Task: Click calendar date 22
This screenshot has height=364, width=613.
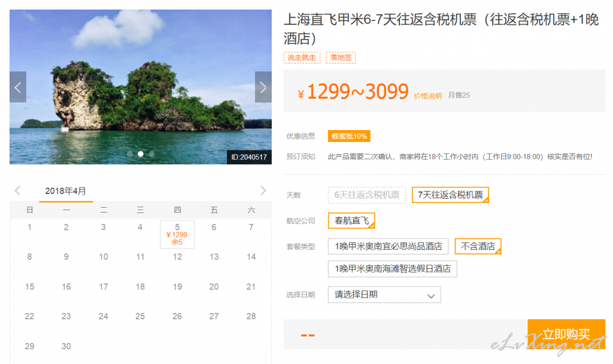Action: [x=29, y=316]
